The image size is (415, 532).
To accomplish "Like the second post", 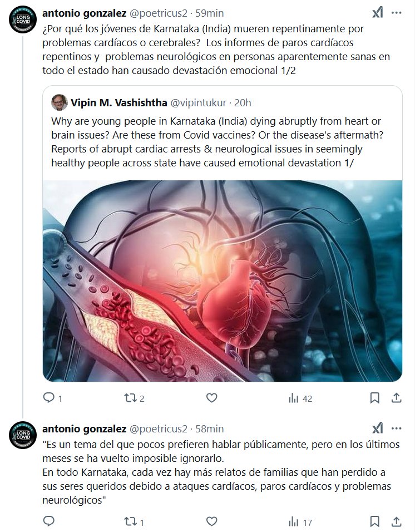I will [x=211, y=521].
